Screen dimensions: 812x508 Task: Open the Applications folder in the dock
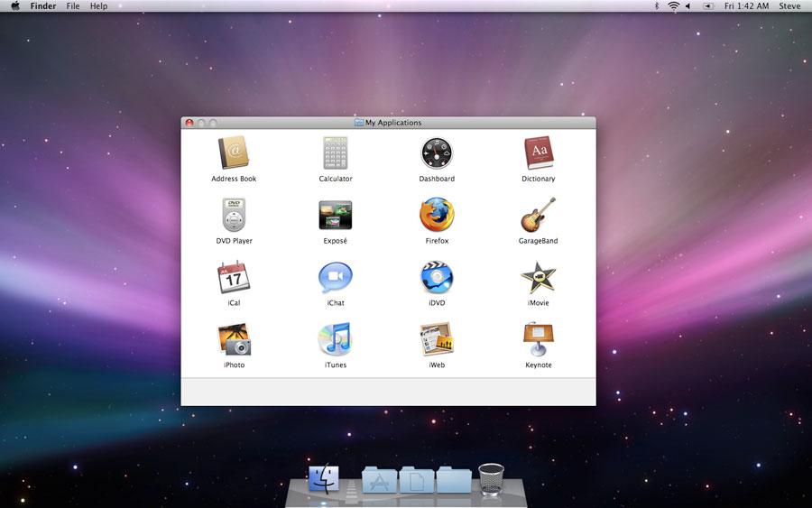point(379,479)
